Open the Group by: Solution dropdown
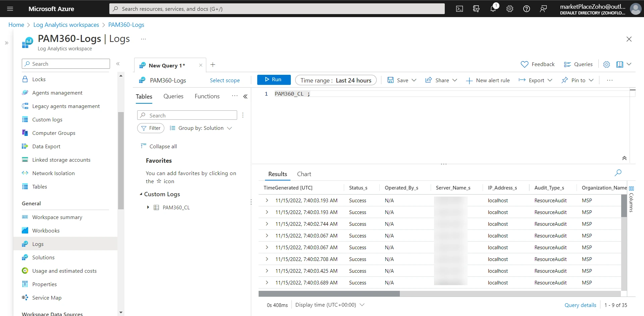 tap(201, 128)
